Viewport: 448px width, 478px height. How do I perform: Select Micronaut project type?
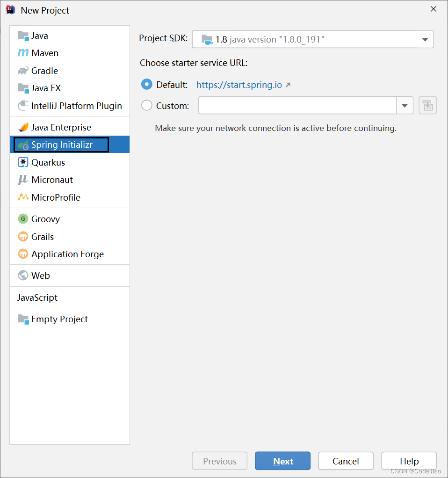[x=70, y=180]
